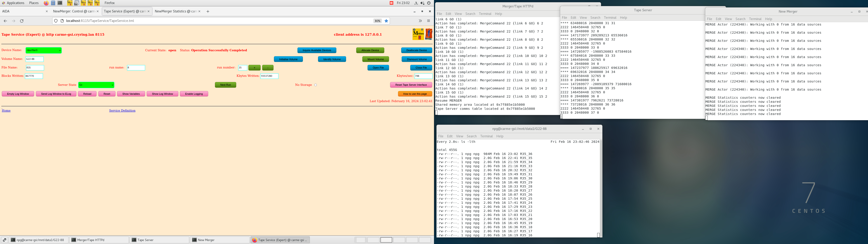The width and height of the screenshot is (868, 244).
Task: Click the Tcl Powered logo image
Action: (429, 34)
